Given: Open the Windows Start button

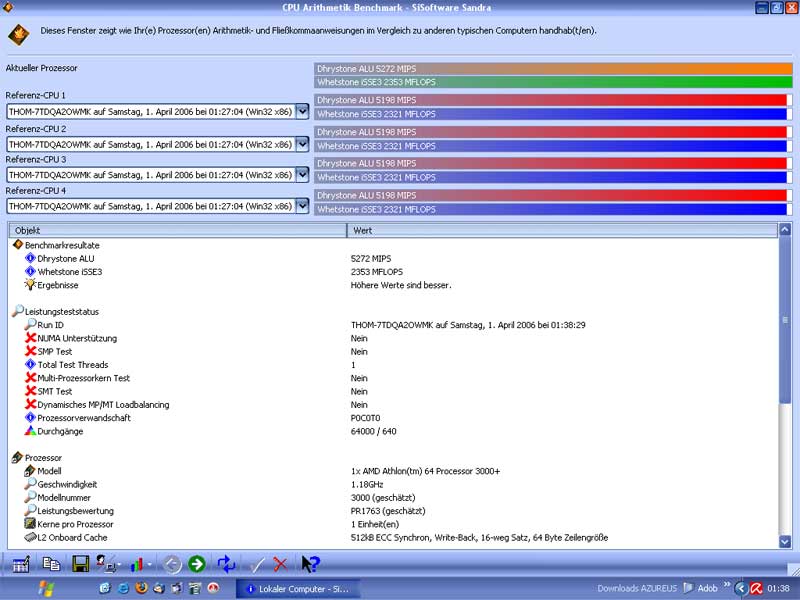Looking at the screenshot, I should pyautogui.click(x=45, y=588).
